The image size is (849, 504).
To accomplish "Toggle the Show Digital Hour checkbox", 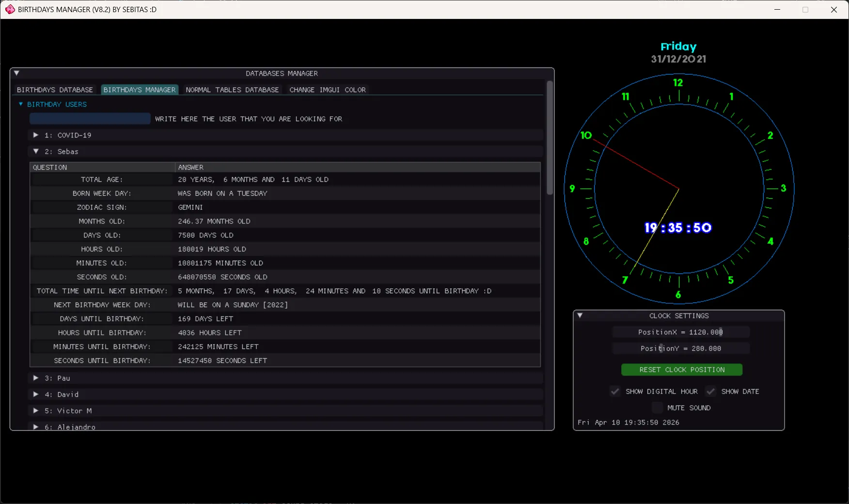I will pyautogui.click(x=615, y=392).
